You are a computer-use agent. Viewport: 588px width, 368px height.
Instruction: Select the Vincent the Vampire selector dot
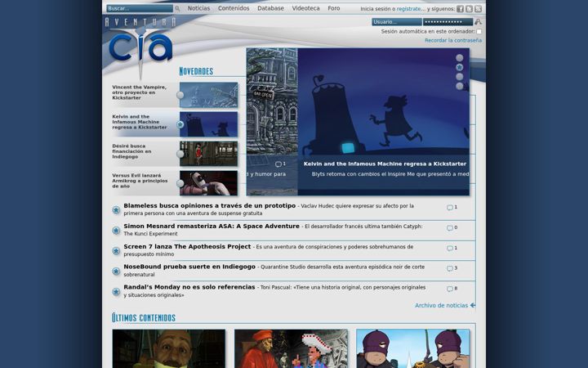click(180, 95)
